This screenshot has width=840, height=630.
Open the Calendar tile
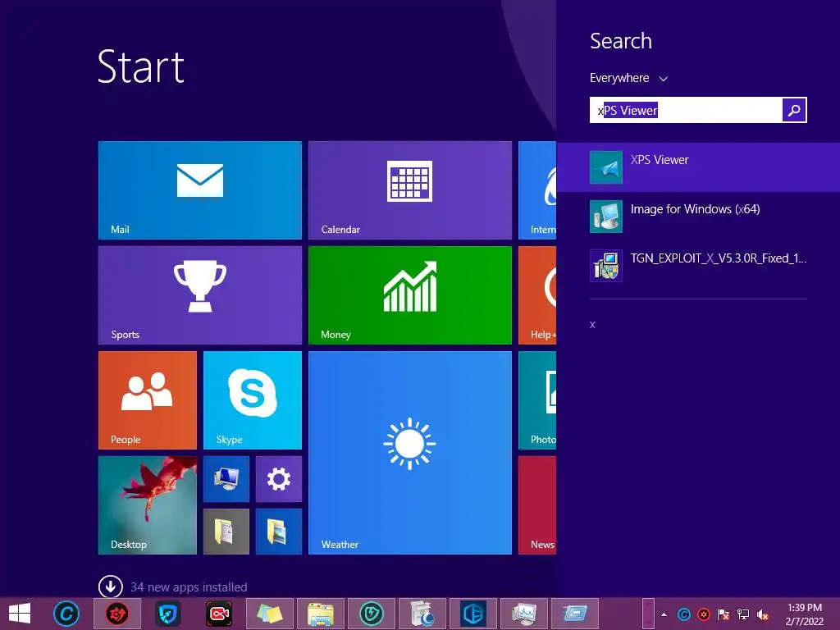[410, 190]
